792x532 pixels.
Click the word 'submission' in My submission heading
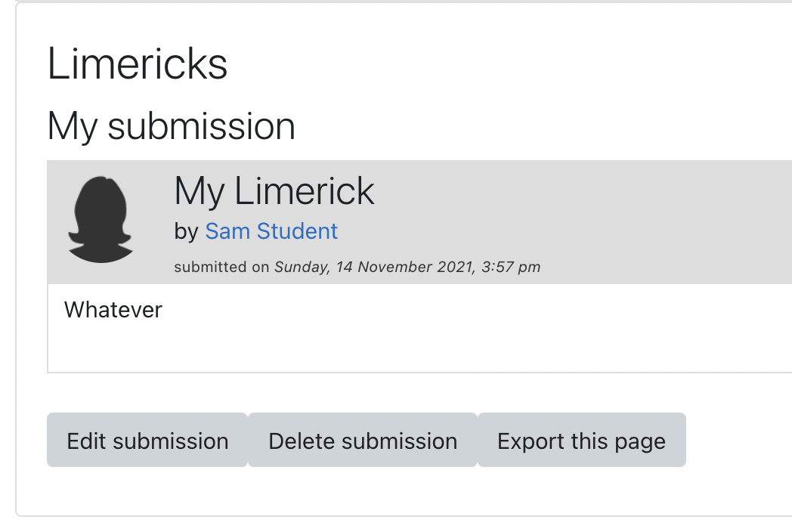click(x=202, y=126)
